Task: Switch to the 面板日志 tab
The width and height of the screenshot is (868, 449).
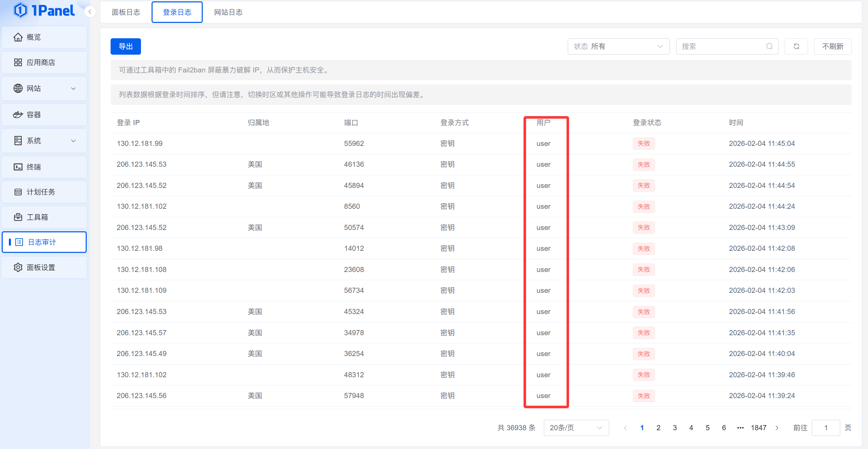Action: 126,12
